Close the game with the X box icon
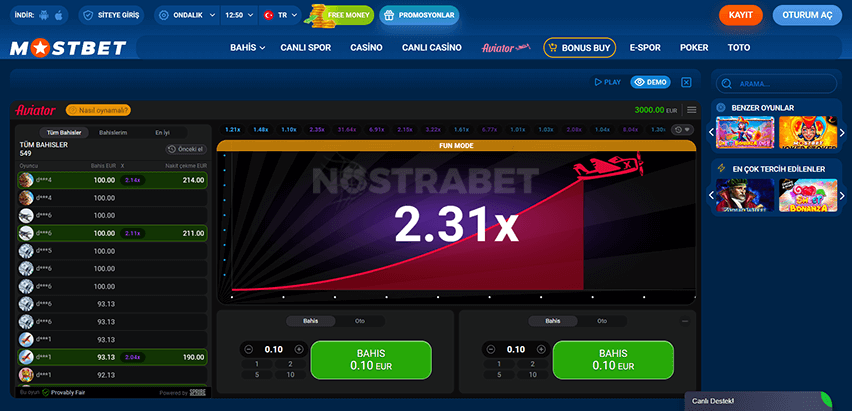Viewport: 852px width, 411px height. [x=686, y=82]
